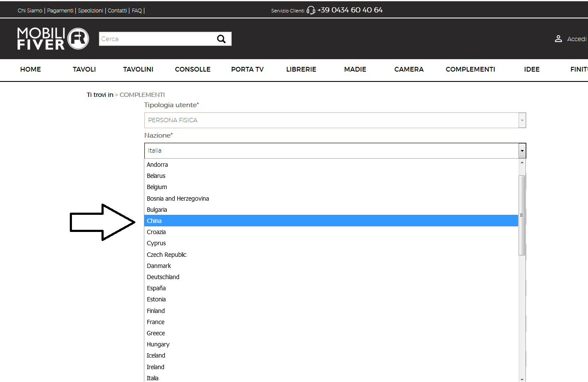This screenshot has width=588, height=382.
Task: Select Czech Republic from the country list
Action: tap(331, 255)
